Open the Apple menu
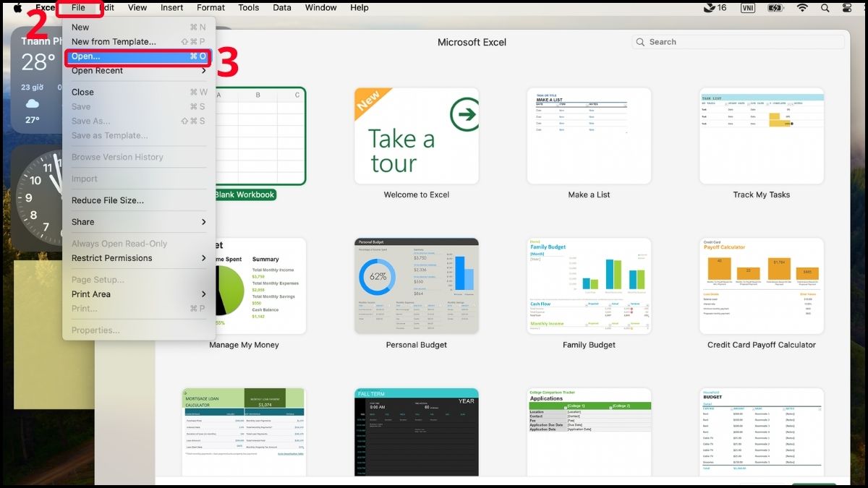Image resolution: width=868 pixels, height=488 pixels. (17, 8)
